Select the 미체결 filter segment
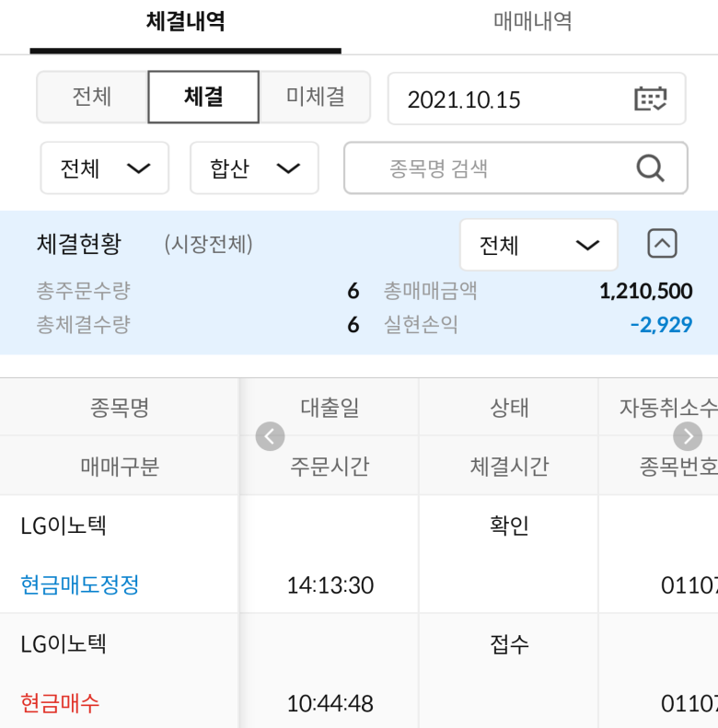The image size is (718, 728). click(316, 97)
